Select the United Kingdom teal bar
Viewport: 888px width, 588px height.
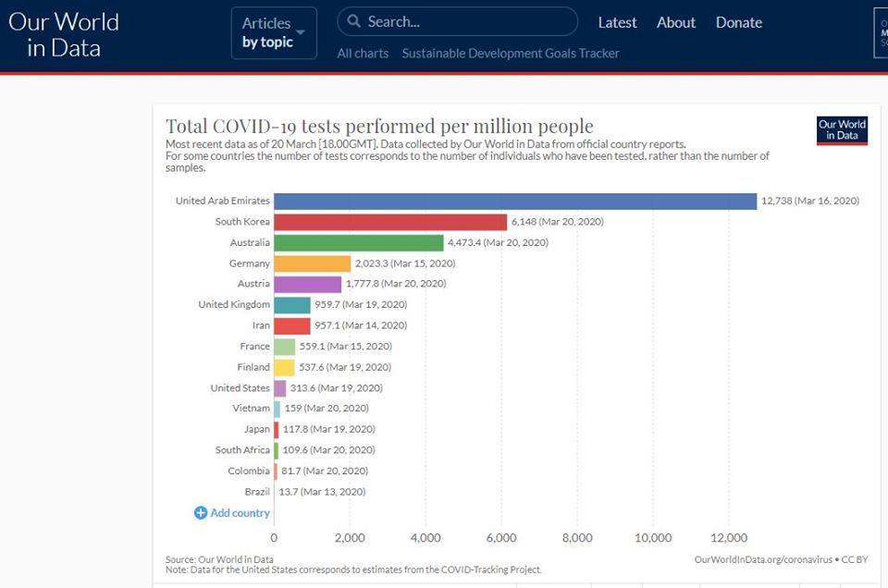(292, 305)
